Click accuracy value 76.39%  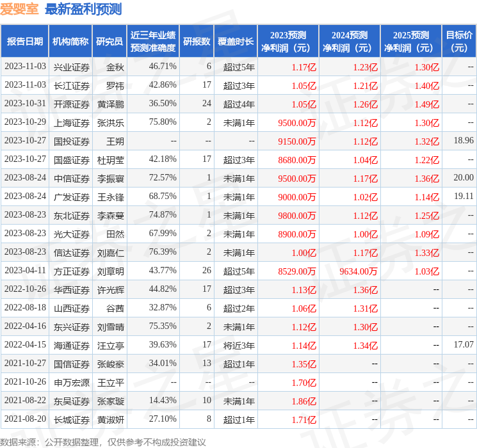click(x=163, y=252)
